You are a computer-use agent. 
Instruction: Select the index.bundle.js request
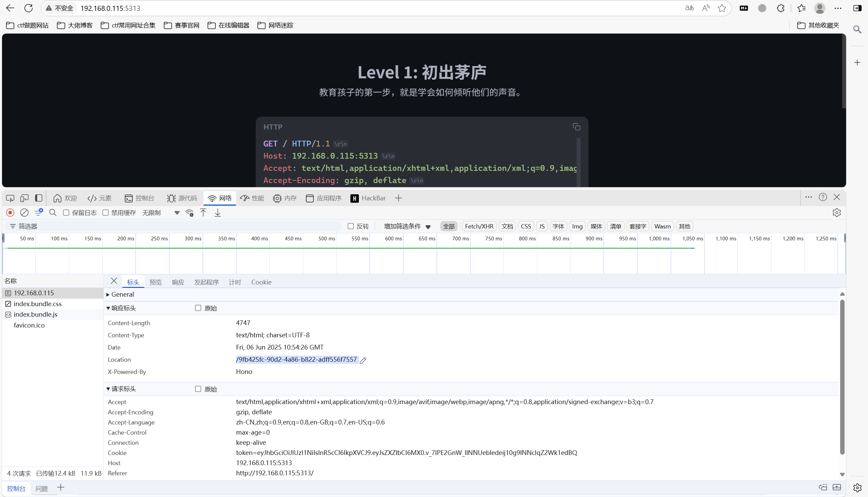click(x=53, y=314)
